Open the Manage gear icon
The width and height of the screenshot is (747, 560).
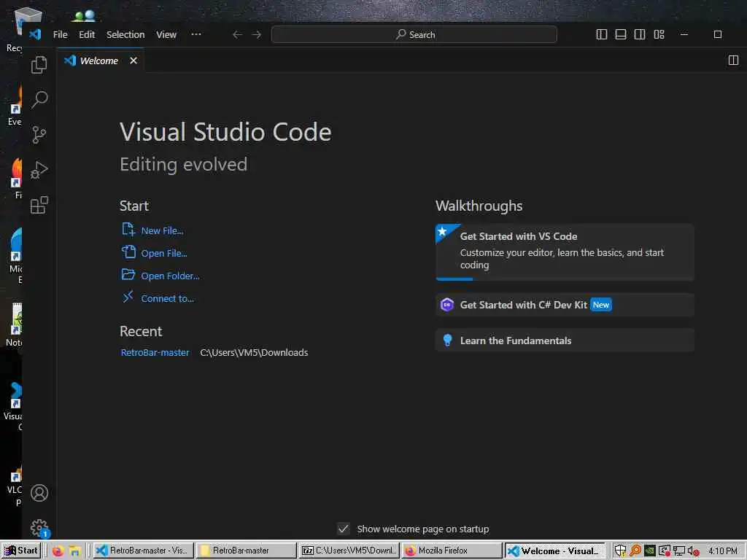(x=39, y=528)
